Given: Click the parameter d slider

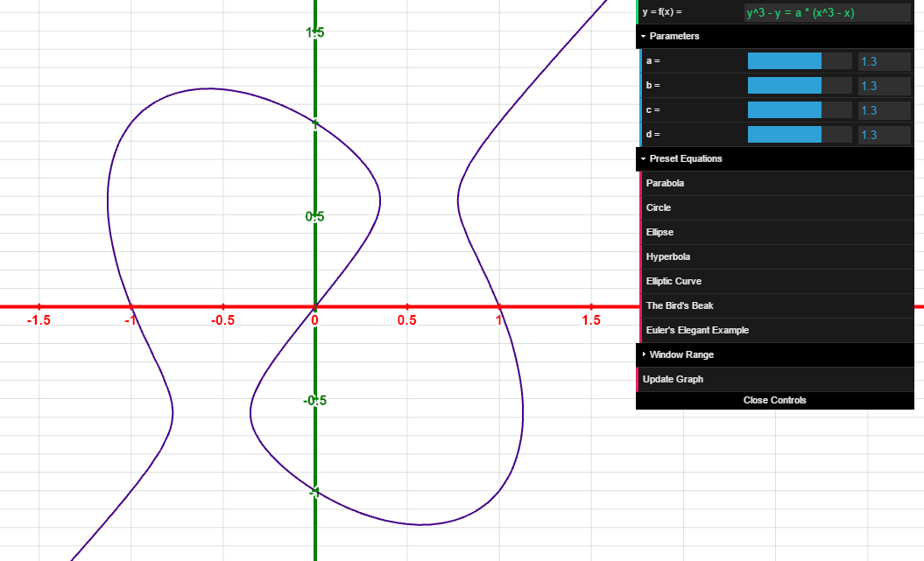Looking at the screenshot, I should [799, 135].
